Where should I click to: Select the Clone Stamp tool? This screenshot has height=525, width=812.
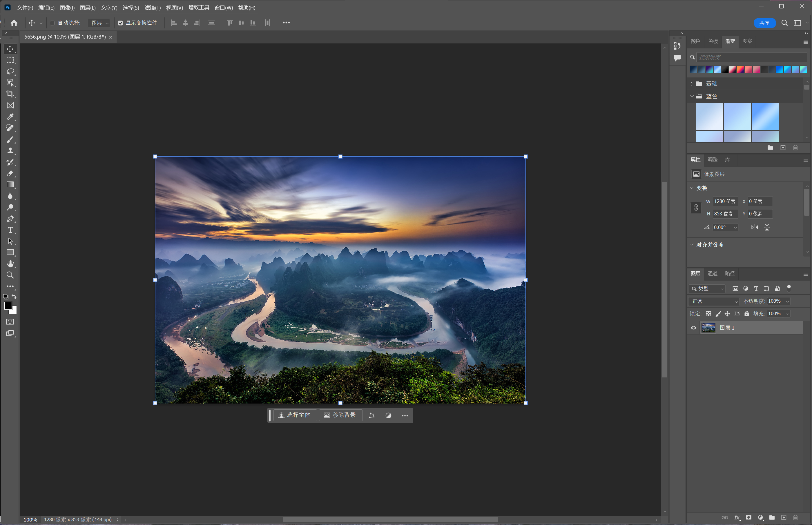pos(10,151)
